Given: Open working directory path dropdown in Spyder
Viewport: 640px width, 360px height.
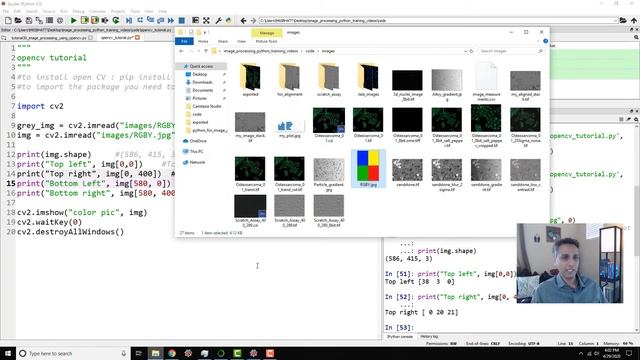Looking at the screenshot, I should point(615,20).
